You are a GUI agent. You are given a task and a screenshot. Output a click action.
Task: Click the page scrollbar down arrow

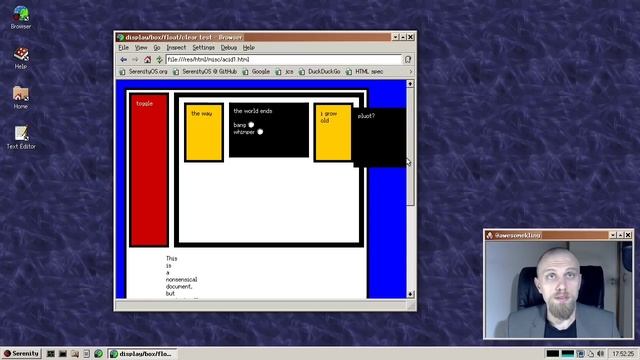coord(410,294)
